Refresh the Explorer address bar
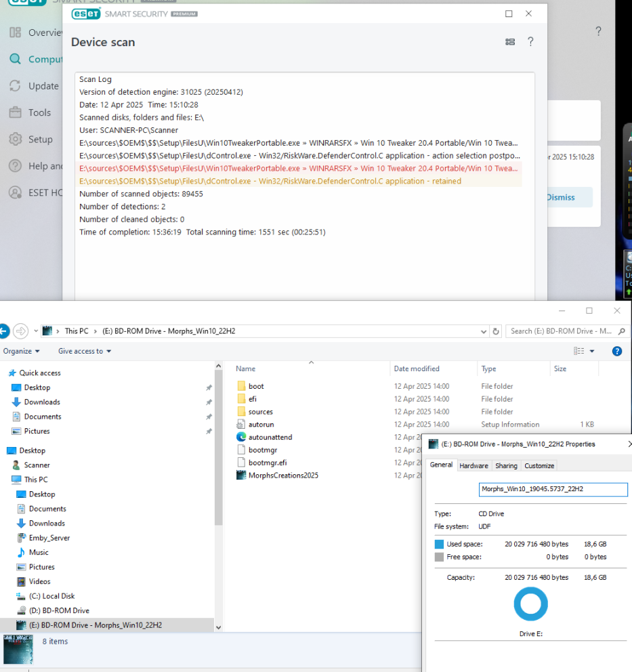 pos(496,331)
